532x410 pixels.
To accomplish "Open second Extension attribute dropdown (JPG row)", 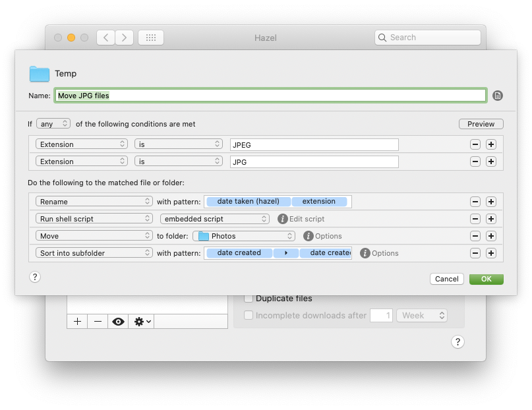I will point(82,161).
